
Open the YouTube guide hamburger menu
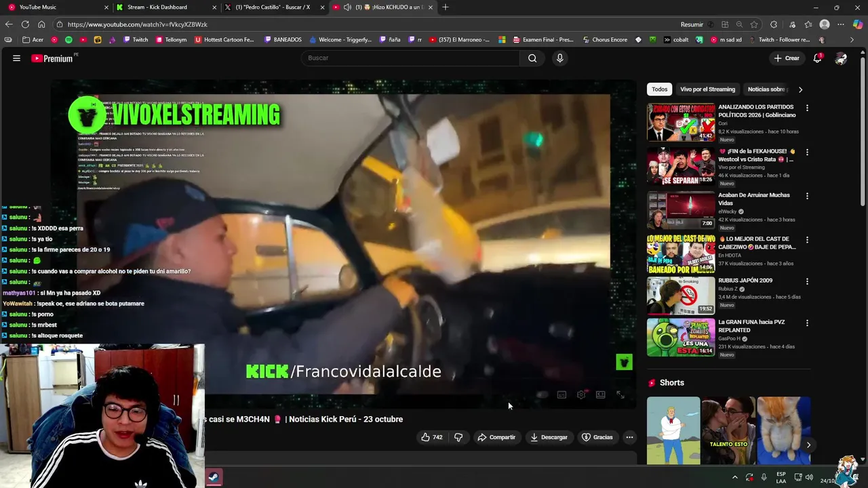(x=16, y=58)
